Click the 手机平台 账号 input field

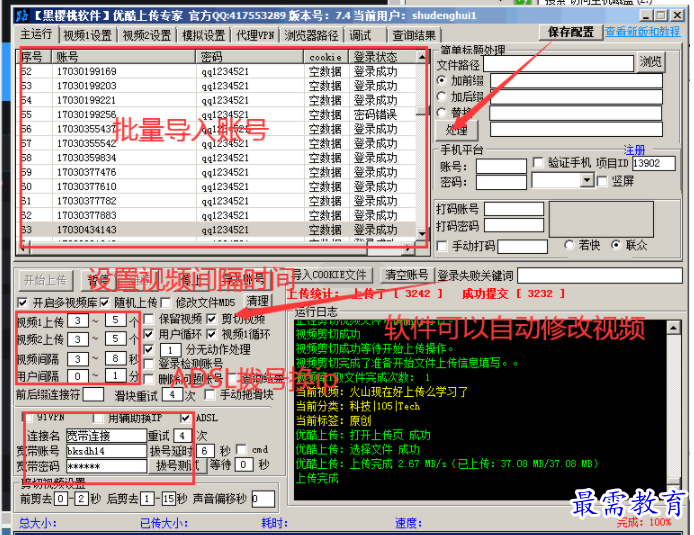501,166
